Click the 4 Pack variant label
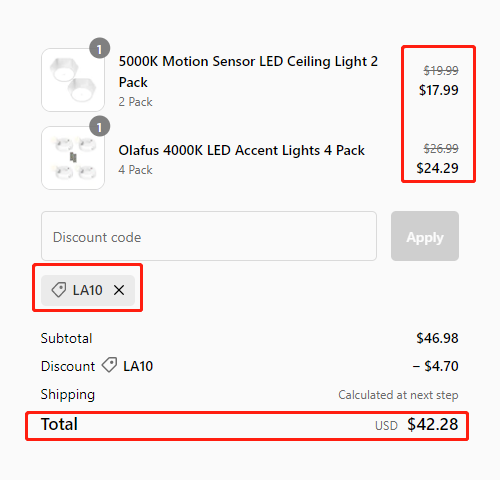 (x=135, y=170)
